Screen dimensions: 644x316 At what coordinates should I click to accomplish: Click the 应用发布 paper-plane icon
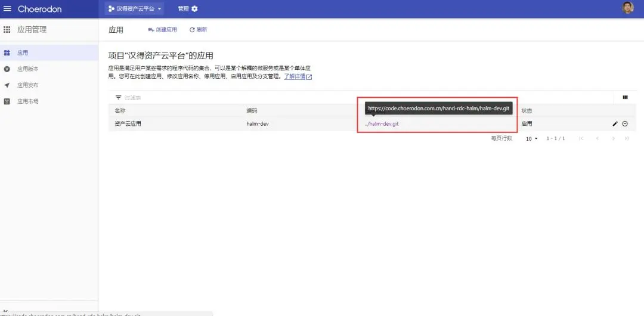[x=7, y=85]
